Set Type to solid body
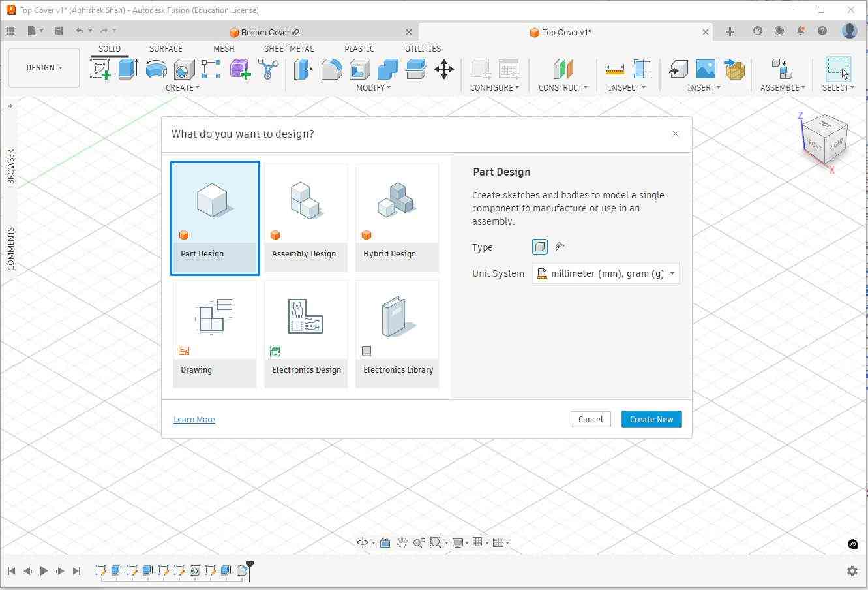Viewport: 868px width, 590px height. coord(540,247)
